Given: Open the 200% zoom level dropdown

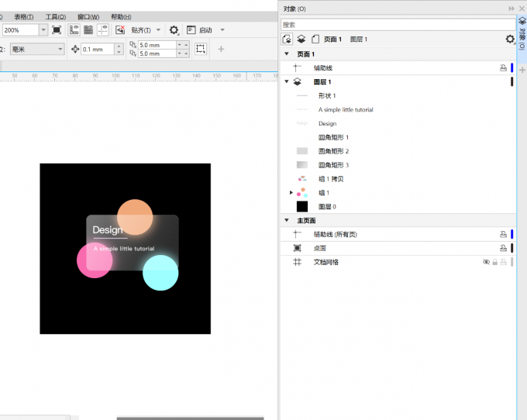Looking at the screenshot, I should (x=43, y=30).
